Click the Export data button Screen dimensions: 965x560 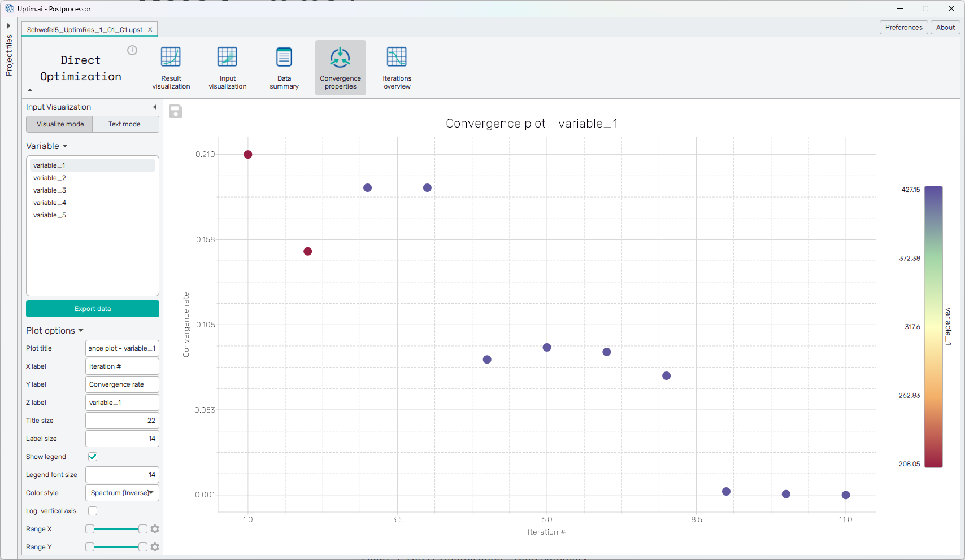coord(93,309)
